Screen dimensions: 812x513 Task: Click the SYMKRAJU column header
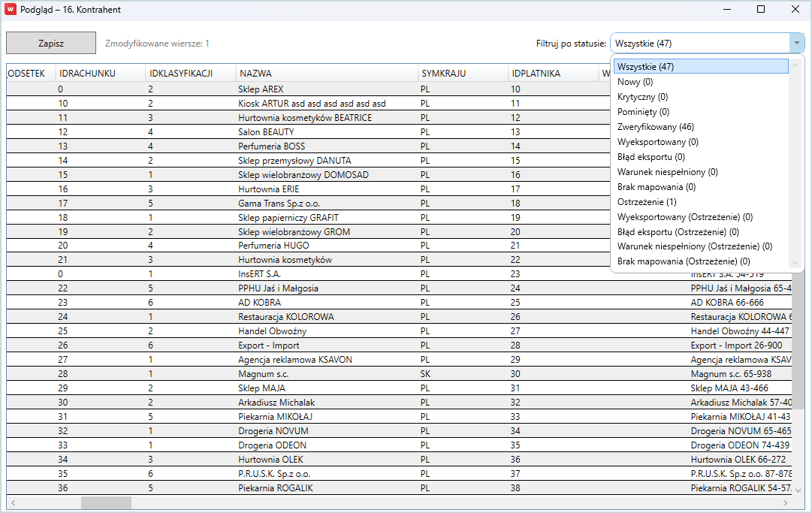444,74
